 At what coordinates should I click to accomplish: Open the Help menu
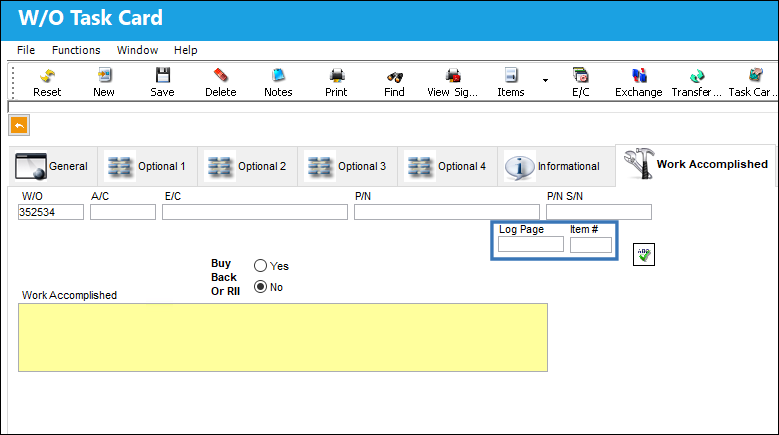(185, 50)
